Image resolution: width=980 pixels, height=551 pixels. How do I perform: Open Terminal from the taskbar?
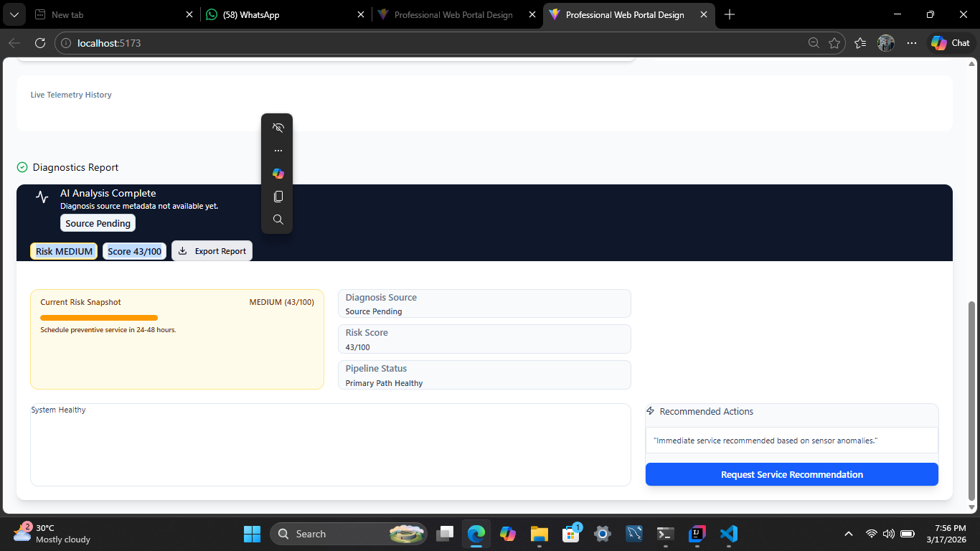point(666,534)
